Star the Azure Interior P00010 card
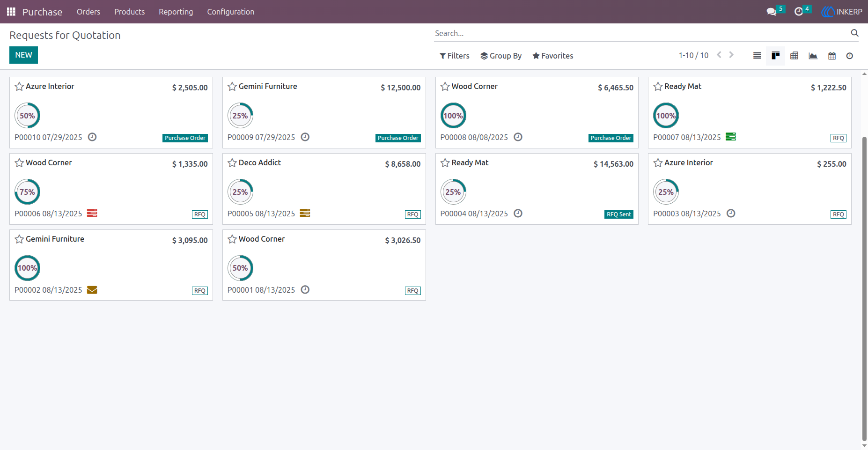 [19, 86]
